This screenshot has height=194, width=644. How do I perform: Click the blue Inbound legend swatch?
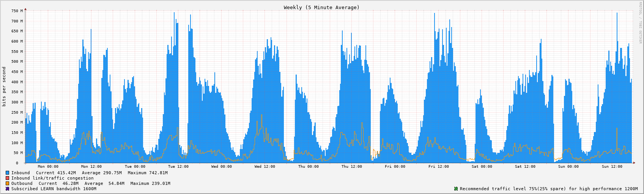[7, 173]
